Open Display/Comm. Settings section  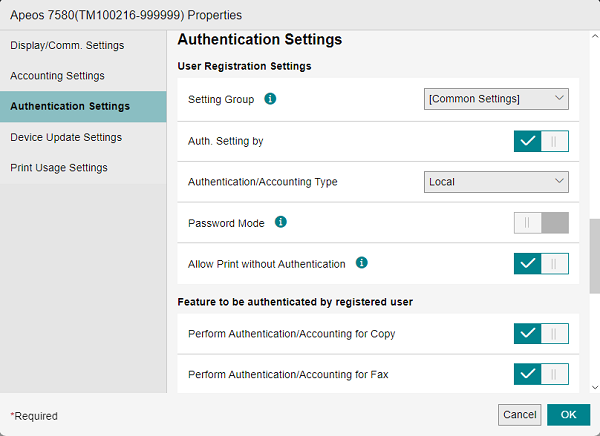(83, 45)
